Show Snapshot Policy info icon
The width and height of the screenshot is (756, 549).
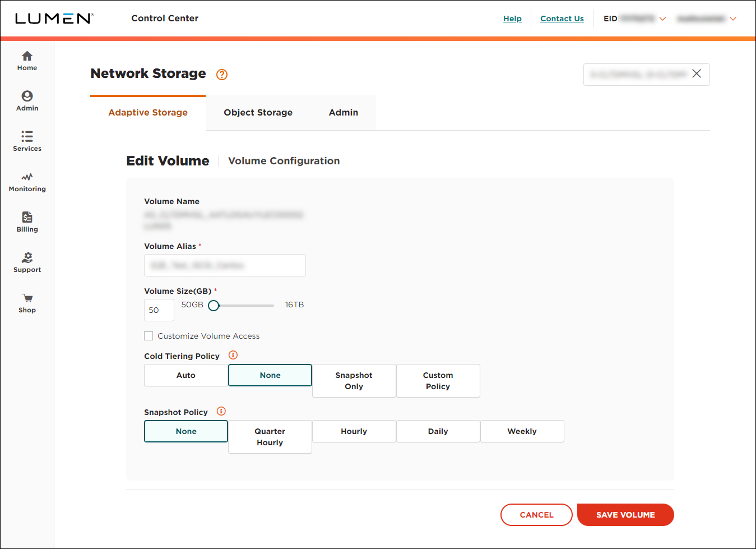tap(221, 411)
